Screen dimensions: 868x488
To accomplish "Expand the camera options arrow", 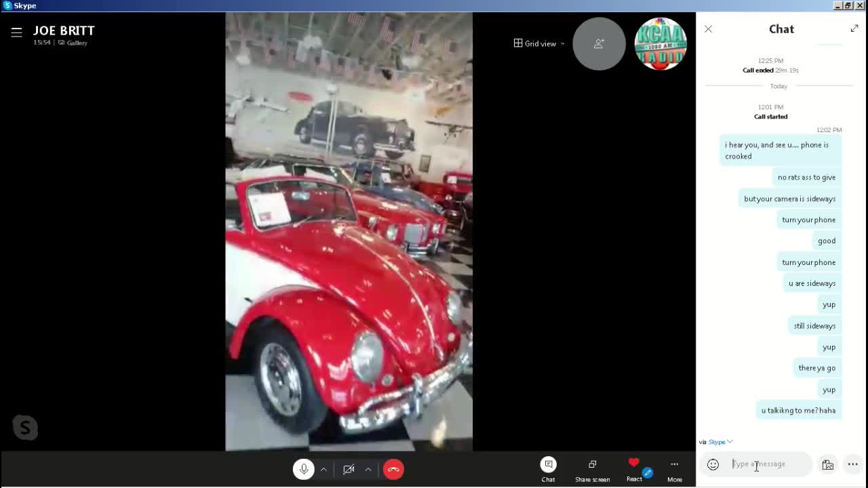I will click(368, 469).
